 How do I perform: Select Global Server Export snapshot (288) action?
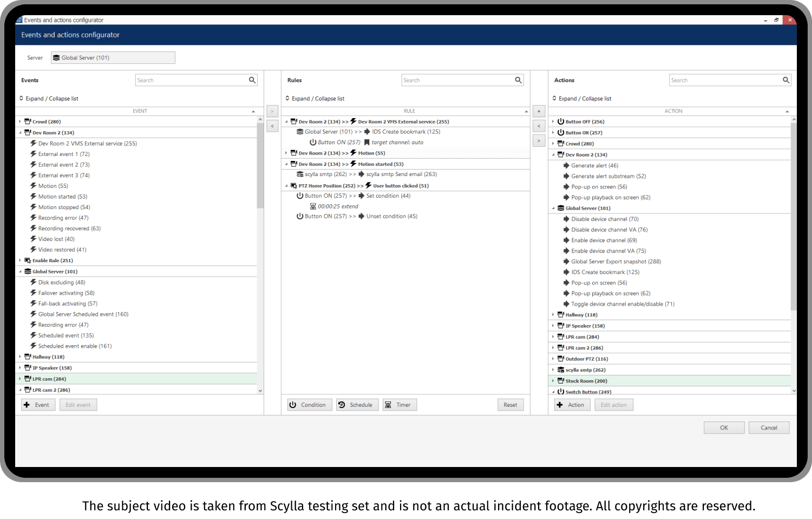(x=616, y=262)
